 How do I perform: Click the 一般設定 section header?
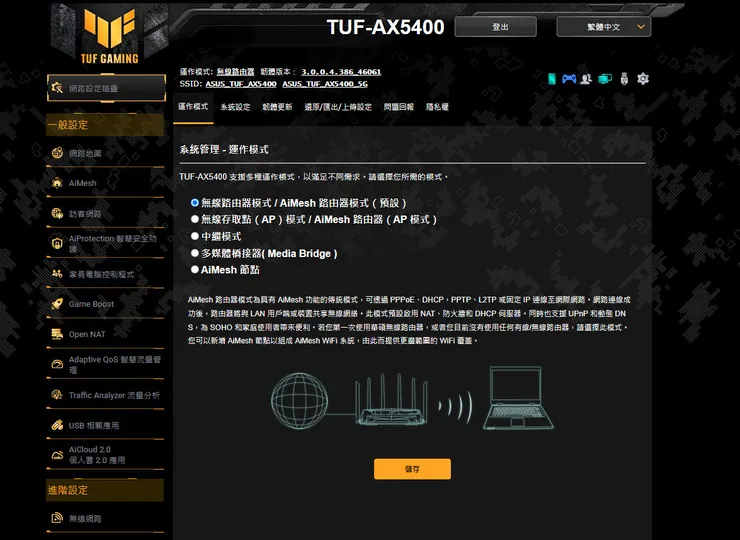coord(105,125)
